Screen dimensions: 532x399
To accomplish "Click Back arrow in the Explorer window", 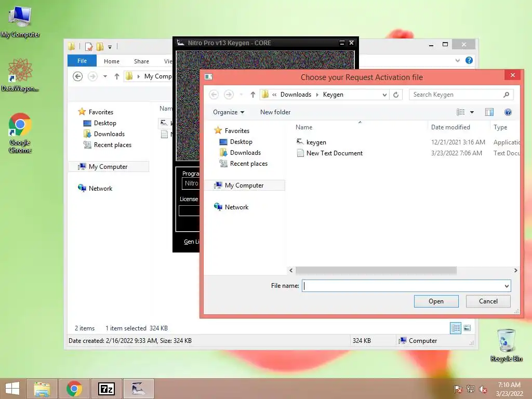I will pos(78,76).
